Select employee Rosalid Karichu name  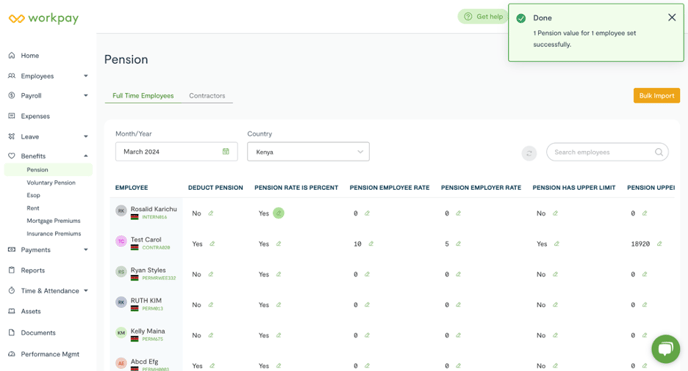click(x=154, y=209)
